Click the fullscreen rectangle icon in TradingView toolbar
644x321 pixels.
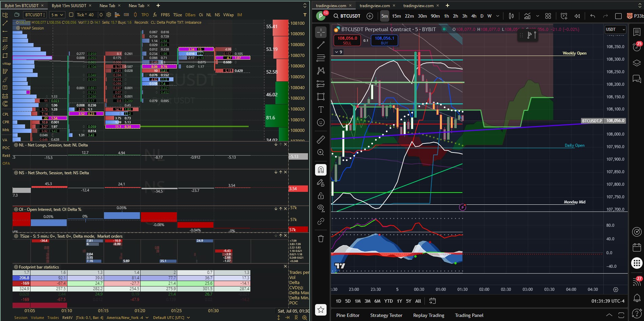(x=618, y=16)
